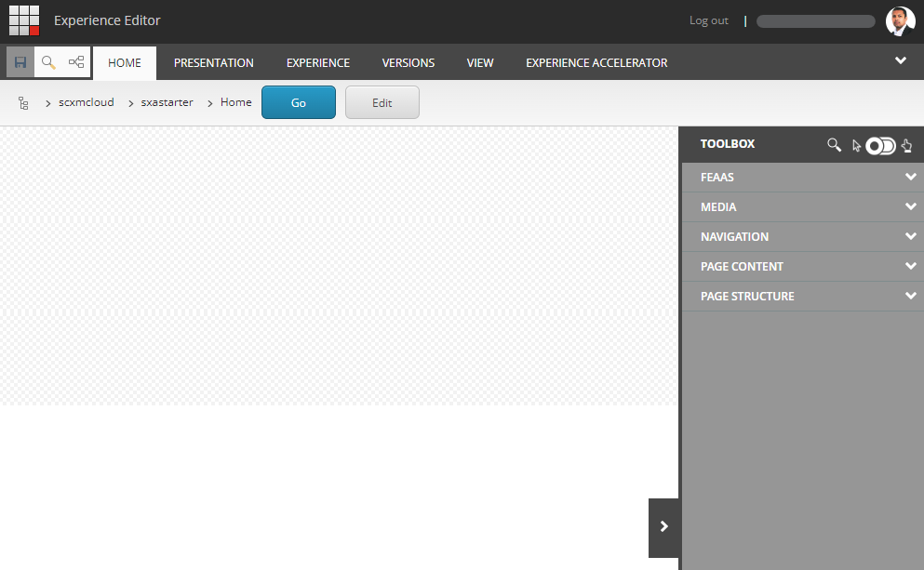This screenshot has height=570, width=924.
Task: Switch to the HOME ribbon tab
Action: [125, 63]
